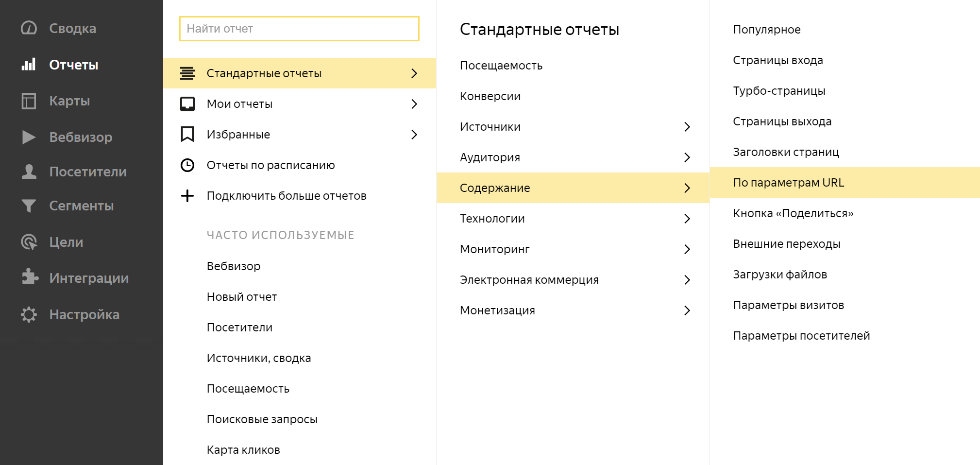Click the plus icon for Подключить больше отчетов
This screenshot has width=980, height=465.
click(187, 196)
